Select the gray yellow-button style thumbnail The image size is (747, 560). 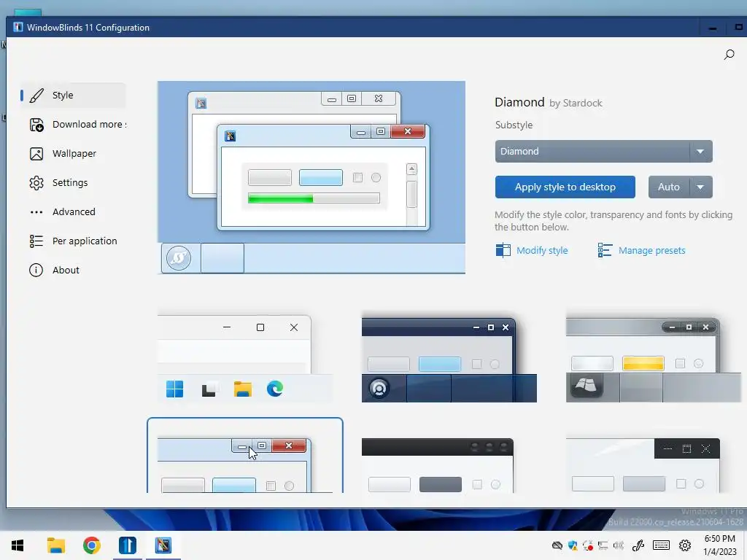pos(653,357)
